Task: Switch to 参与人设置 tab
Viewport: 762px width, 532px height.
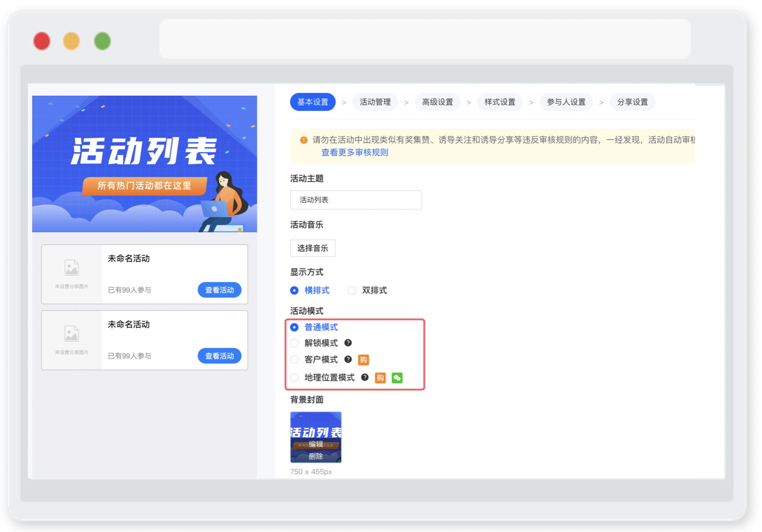Action: click(566, 102)
